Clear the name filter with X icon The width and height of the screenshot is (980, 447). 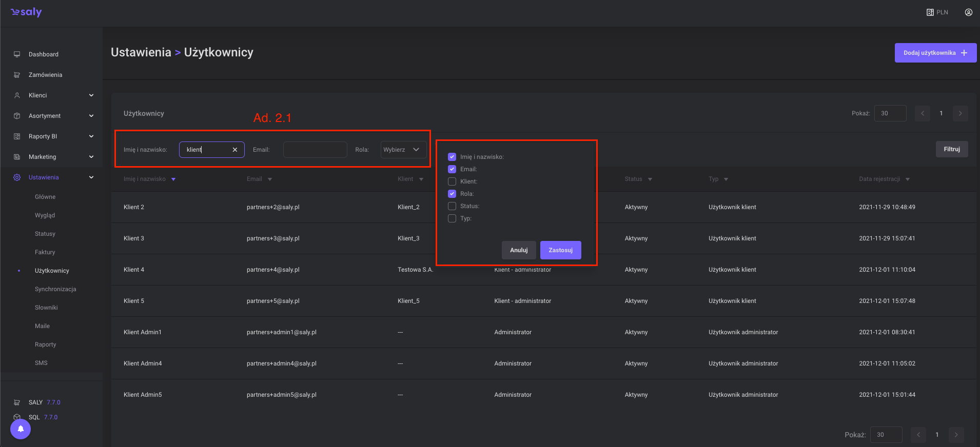pyautogui.click(x=235, y=150)
